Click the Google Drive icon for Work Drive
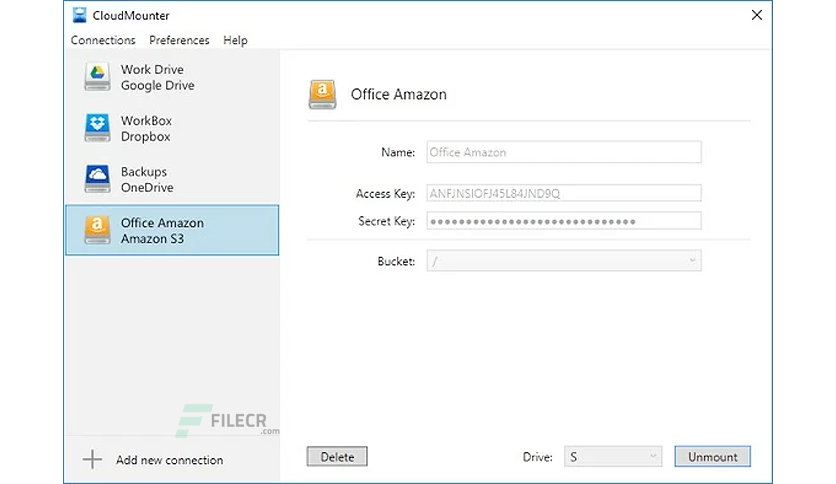836x484 pixels. [x=97, y=77]
